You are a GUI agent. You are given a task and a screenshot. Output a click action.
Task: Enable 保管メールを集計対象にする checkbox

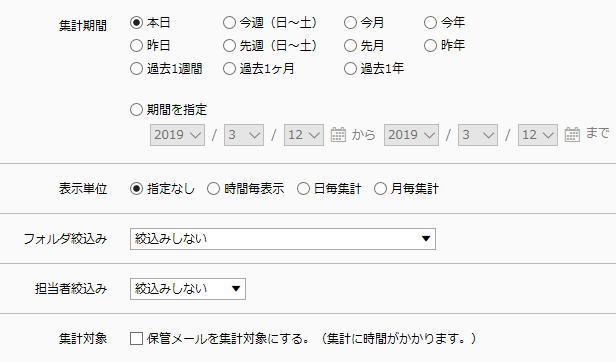[136, 338]
